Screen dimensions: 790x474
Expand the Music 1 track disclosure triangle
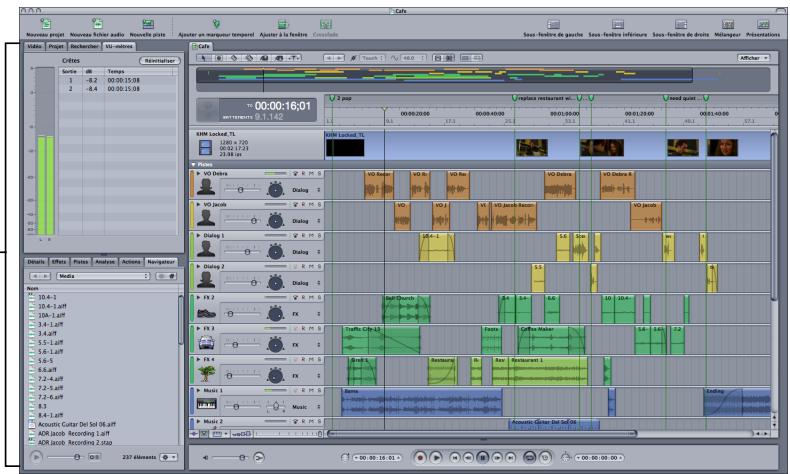tap(199, 390)
